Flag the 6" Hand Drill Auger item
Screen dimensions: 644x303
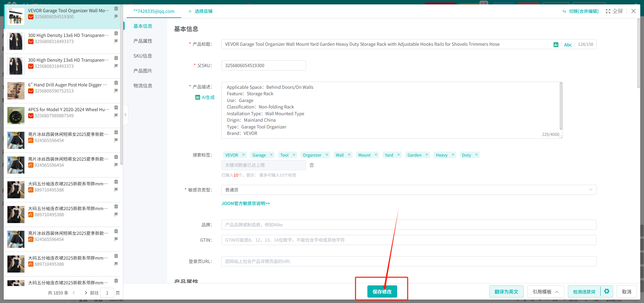[116, 91]
